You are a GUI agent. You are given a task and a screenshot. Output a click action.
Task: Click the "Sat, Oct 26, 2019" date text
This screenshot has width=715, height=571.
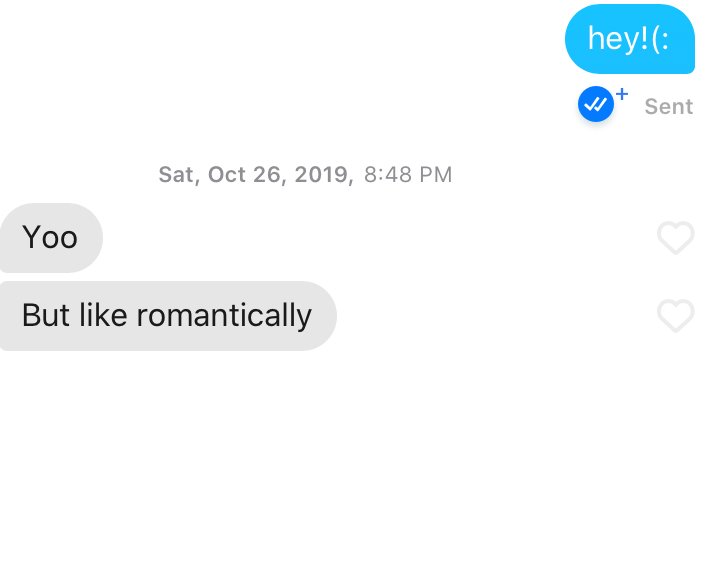pyautogui.click(x=255, y=175)
